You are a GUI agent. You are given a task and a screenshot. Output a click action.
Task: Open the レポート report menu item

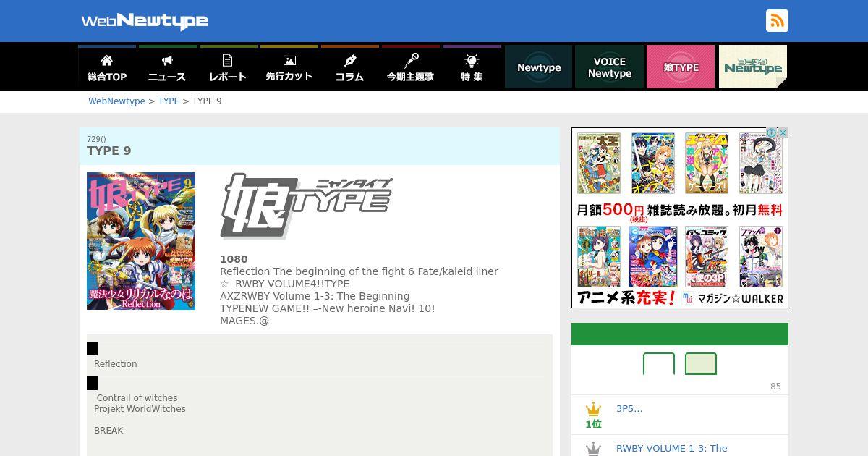[x=228, y=67]
